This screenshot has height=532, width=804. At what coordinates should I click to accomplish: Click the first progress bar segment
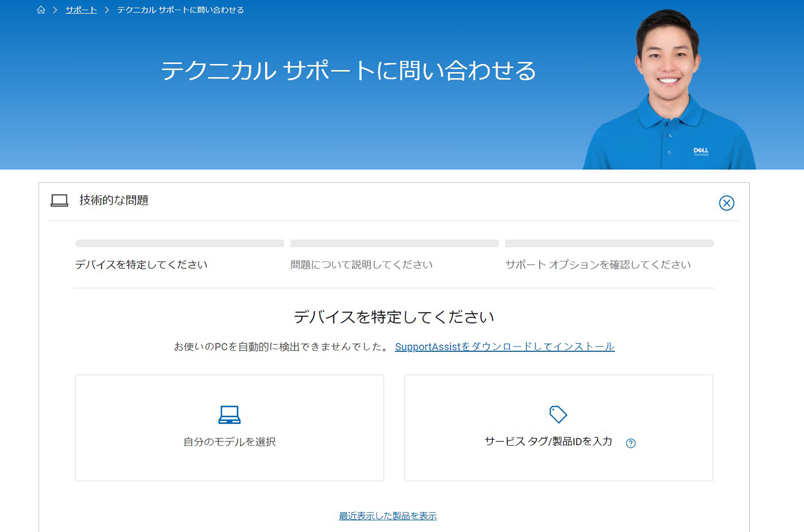[x=180, y=243]
